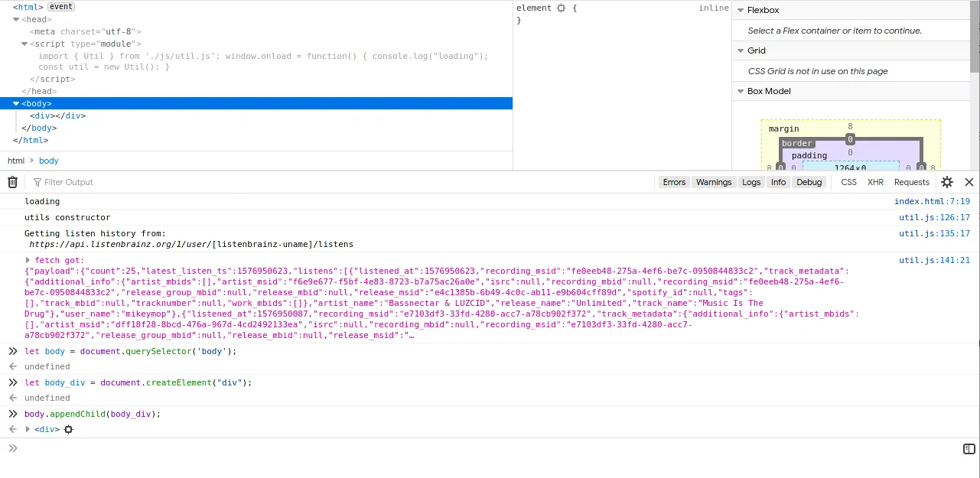Click the 'loading' console message text
Screen dimensions: 980x478
[x=42, y=202]
